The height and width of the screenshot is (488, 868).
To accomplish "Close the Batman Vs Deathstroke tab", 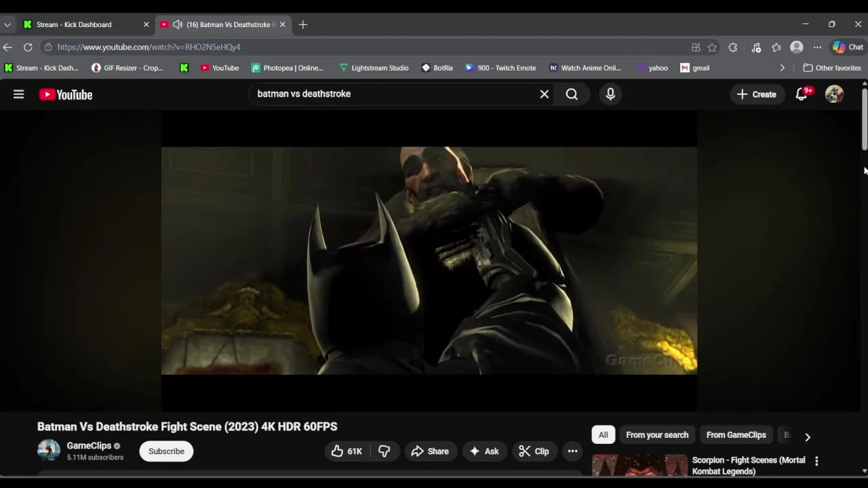I will [283, 24].
